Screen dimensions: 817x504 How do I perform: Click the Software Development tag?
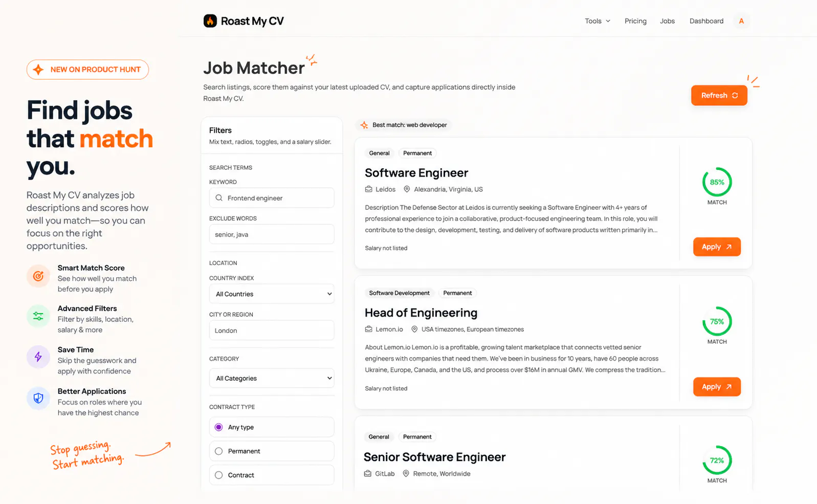tap(399, 293)
